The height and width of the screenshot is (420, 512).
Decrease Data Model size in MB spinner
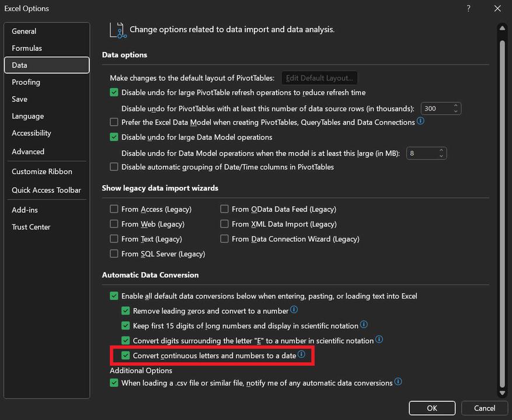pos(442,156)
